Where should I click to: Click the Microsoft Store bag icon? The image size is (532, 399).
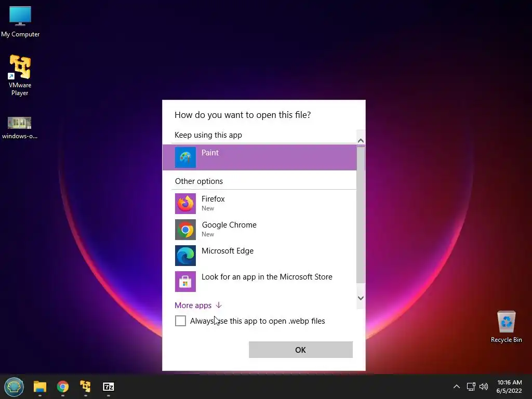point(185,282)
